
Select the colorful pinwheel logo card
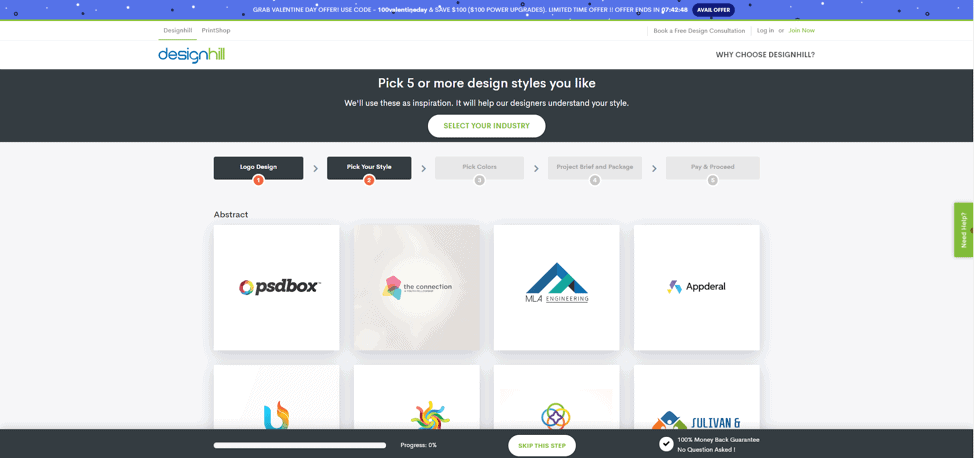(417, 397)
